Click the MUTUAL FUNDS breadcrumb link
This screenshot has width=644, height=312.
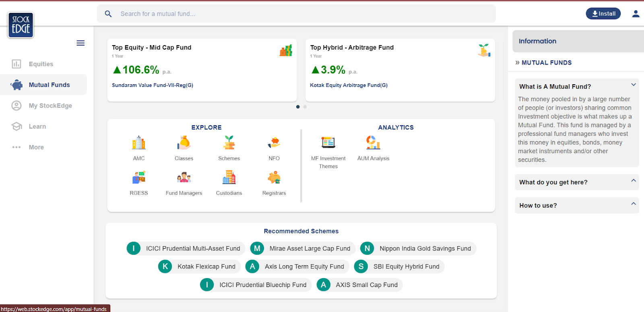[547, 62]
